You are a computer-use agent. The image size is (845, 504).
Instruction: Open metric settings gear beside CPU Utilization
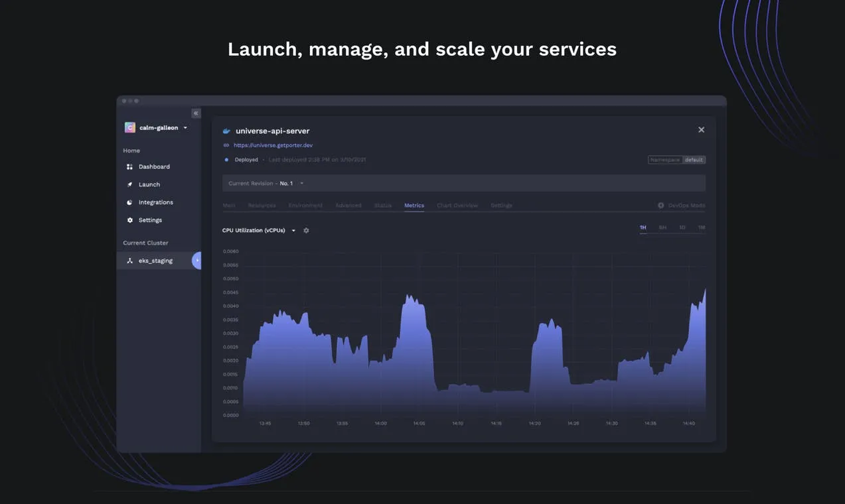(306, 231)
